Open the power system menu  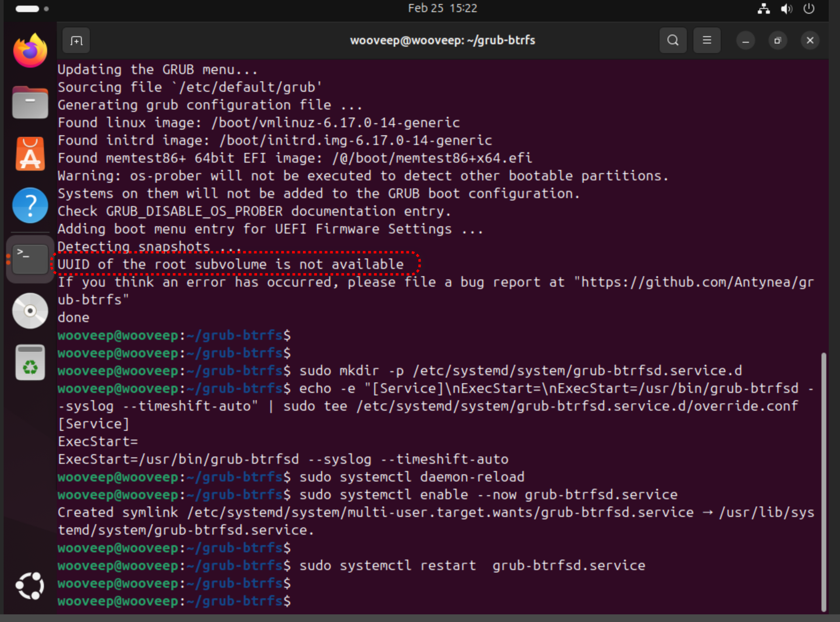pos(809,8)
